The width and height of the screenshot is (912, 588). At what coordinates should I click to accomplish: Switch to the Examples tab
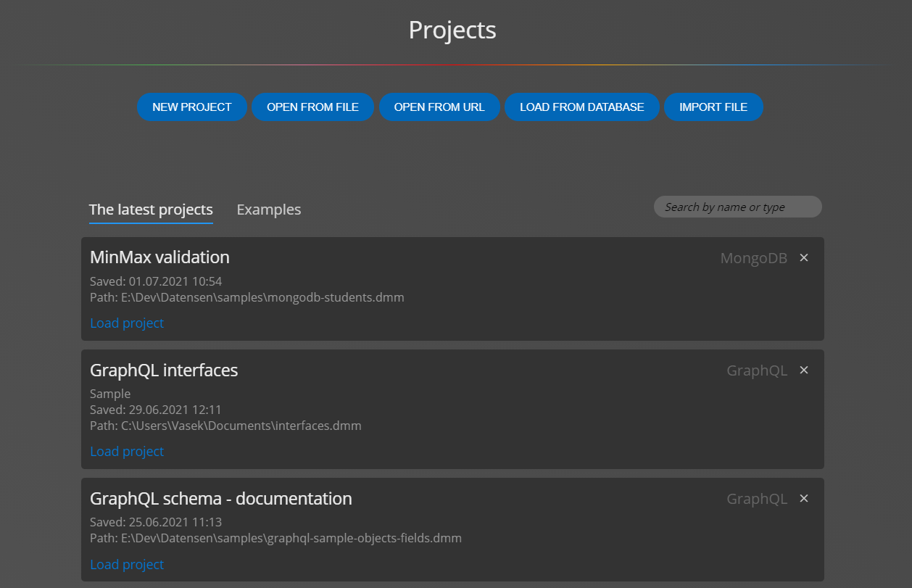pyautogui.click(x=268, y=209)
